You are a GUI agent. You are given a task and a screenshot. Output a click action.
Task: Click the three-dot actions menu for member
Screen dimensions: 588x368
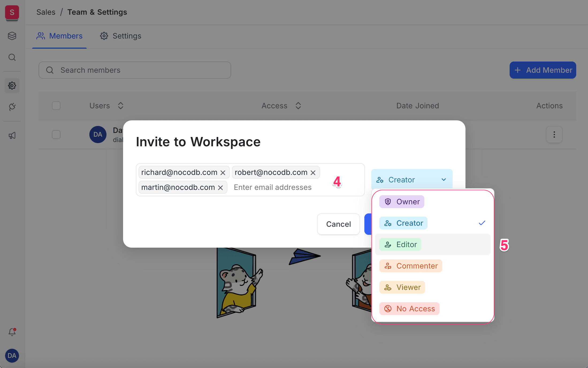pos(554,135)
